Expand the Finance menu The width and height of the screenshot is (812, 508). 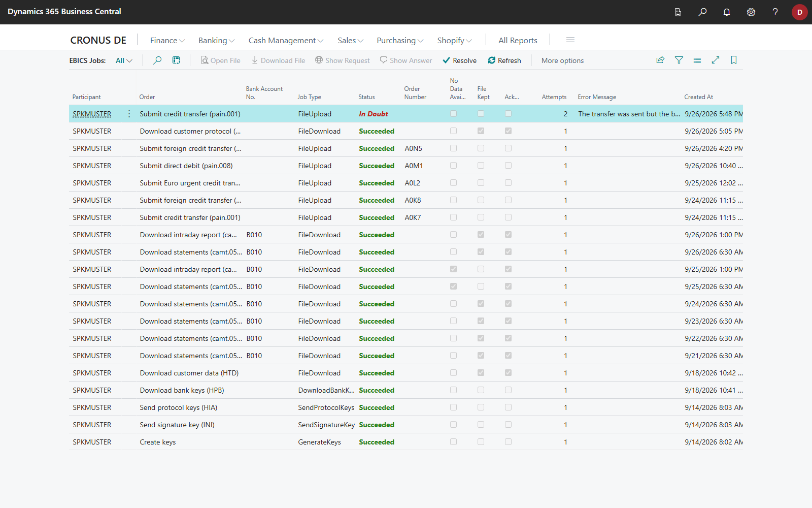coord(167,40)
